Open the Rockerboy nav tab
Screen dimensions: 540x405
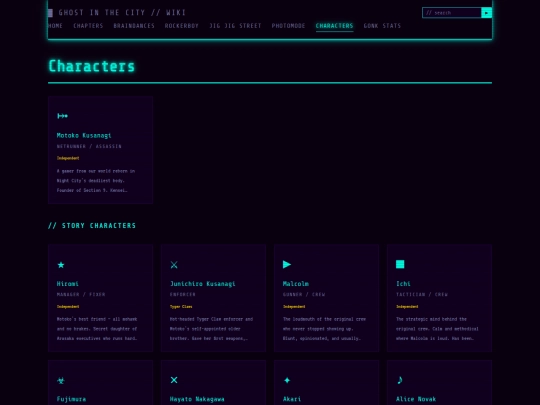181,26
